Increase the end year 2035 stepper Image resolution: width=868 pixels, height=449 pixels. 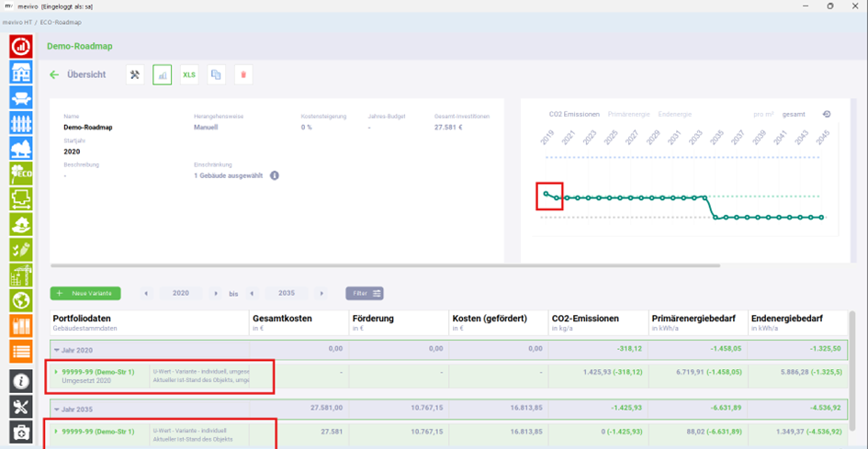321,294
